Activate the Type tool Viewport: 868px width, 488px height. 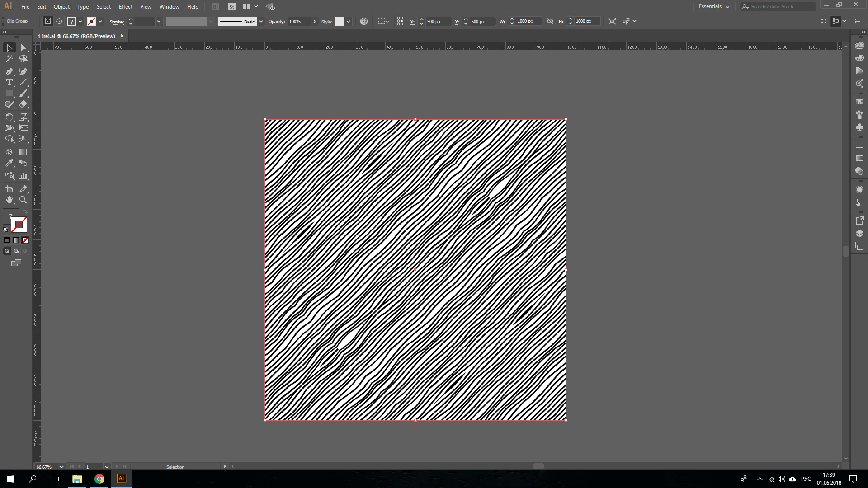pos(9,82)
